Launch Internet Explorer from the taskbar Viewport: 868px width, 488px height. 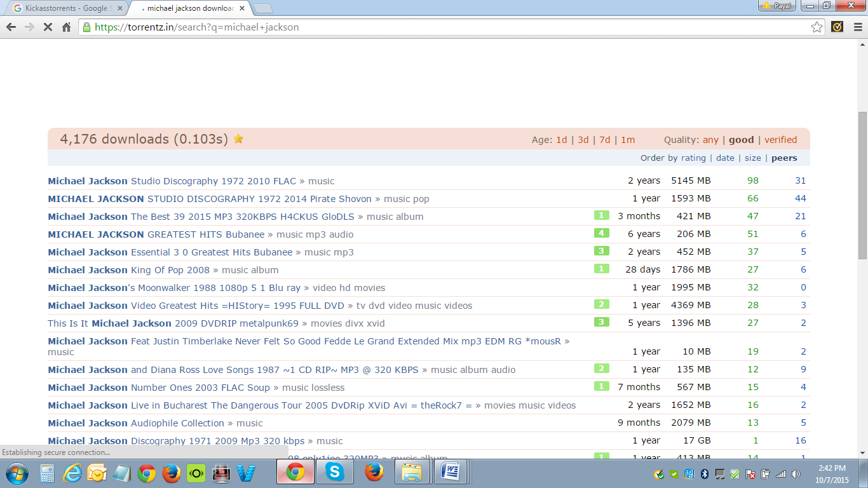click(72, 473)
